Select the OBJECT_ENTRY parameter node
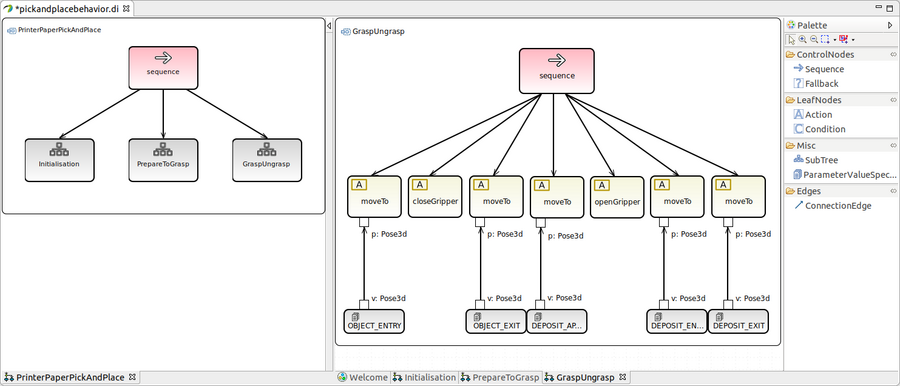 tap(374, 321)
